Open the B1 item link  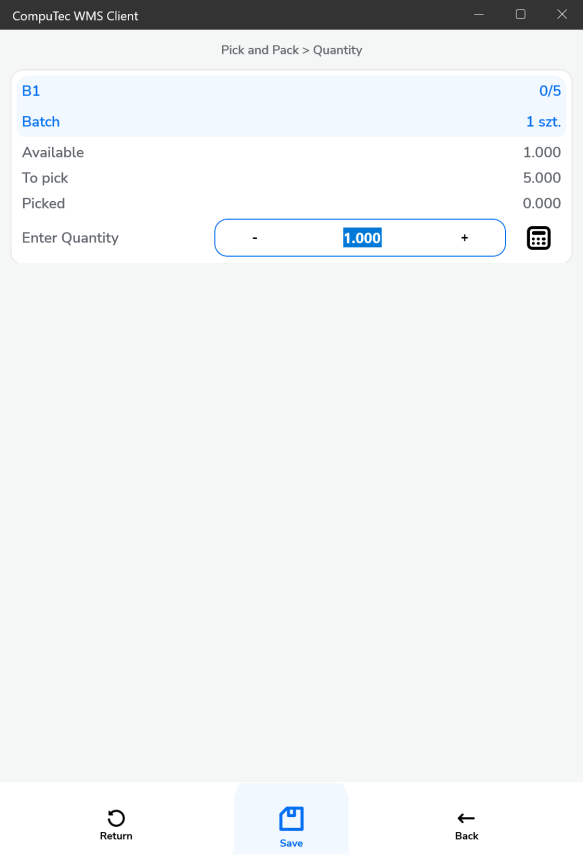(29, 91)
